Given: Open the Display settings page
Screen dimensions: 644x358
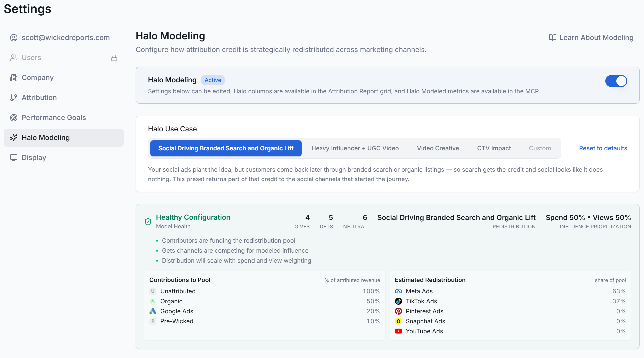Looking at the screenshot, I should (64, 158).
